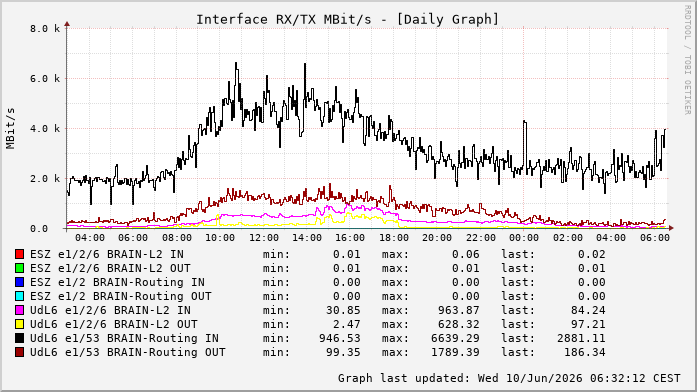Image resolution: width=697 pixels, height=392 pixels.
Task: Click the last value 186.34
Action: (x=585, y=352)
